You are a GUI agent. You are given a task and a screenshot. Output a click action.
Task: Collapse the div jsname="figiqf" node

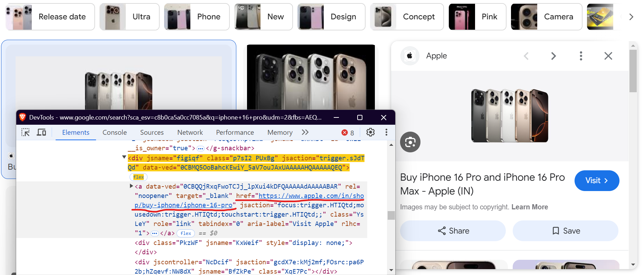(x=124, y=157)
